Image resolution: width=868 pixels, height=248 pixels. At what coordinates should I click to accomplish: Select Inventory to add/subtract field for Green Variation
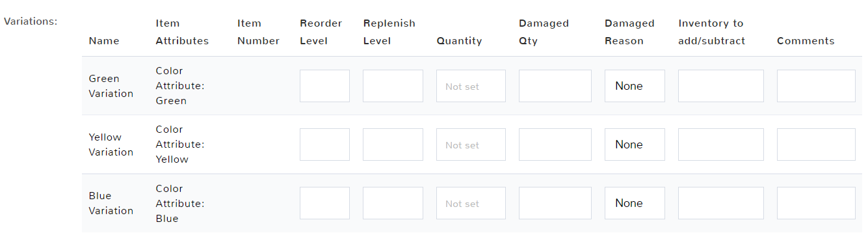(721, 86)
